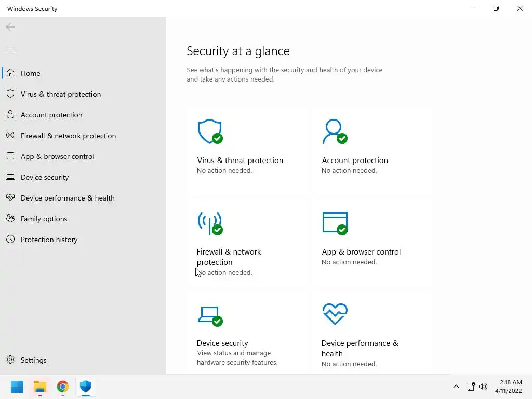Minimize the Windows Security window
532x399 pixels.
click(472, 8)
